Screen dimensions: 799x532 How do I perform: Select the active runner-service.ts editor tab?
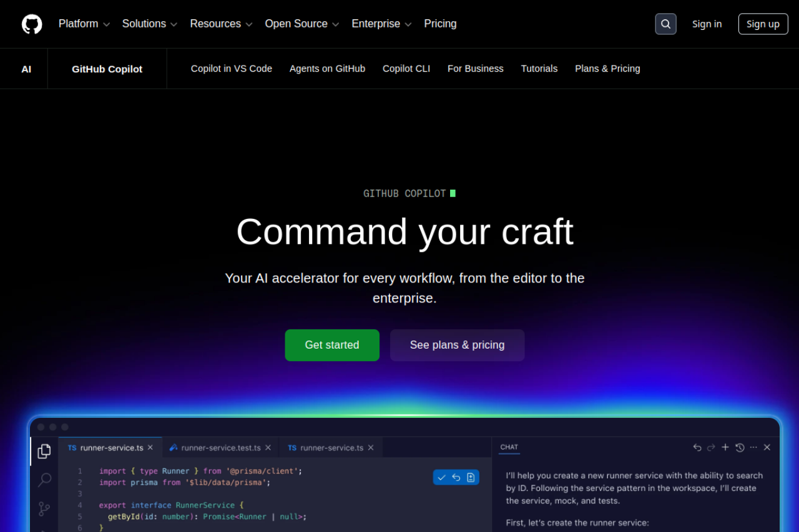click(x=110, y=448)
